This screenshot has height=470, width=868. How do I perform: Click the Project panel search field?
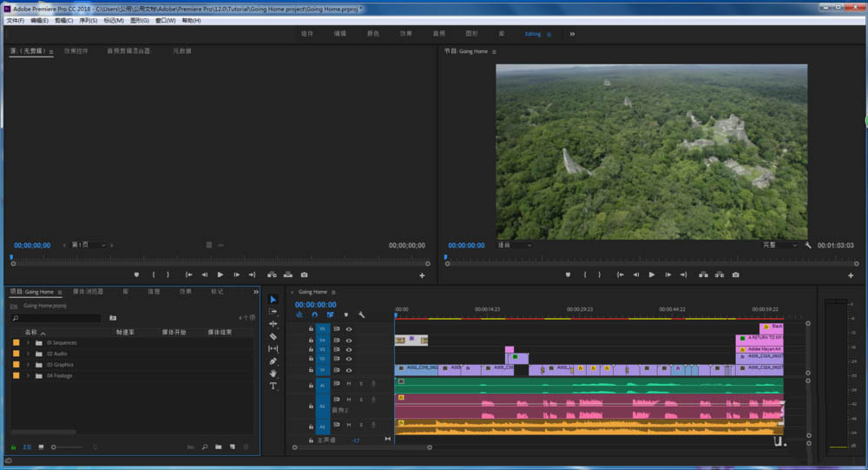56,318
